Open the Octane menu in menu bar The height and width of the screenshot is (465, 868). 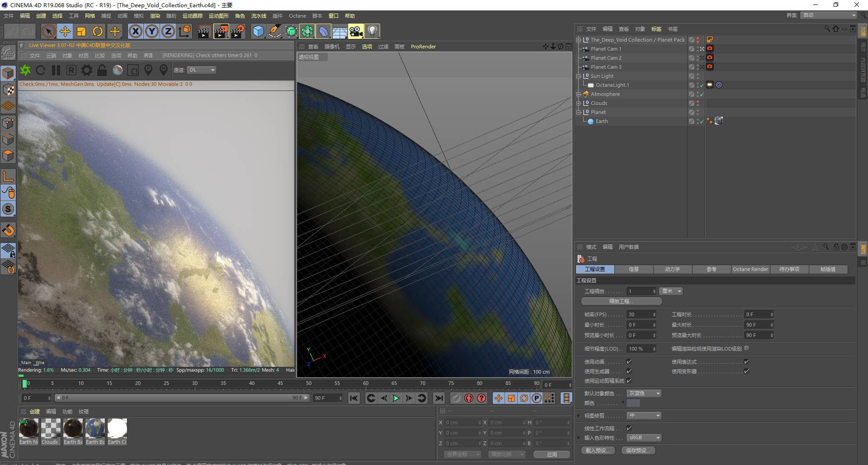point(297,16)
